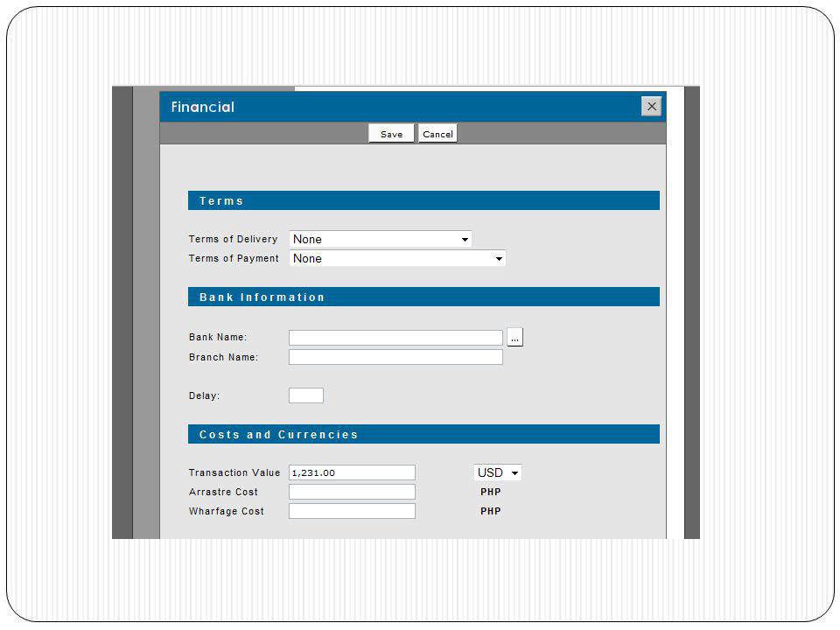Click PHP currency next to Arrastre Cost
Screen dimensions: 840x630
tap(491, 492)
